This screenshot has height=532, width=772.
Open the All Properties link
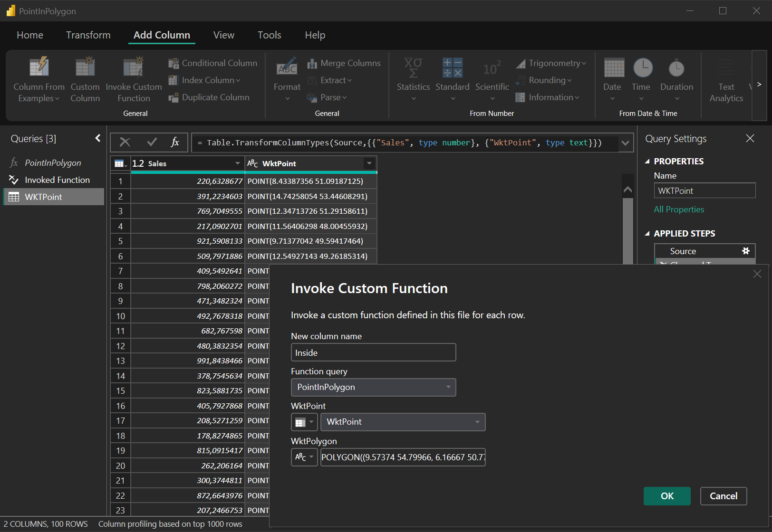coord(679,209)
